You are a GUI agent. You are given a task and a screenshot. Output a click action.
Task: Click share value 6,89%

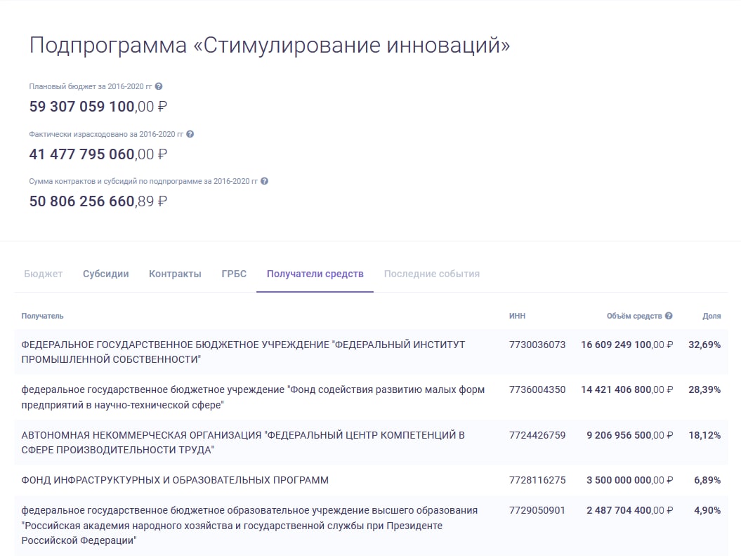point(707,480)
